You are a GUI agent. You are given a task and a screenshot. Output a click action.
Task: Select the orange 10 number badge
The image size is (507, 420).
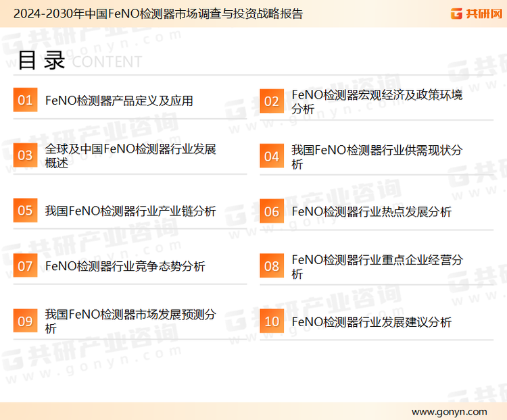click(x=272, y=321)
